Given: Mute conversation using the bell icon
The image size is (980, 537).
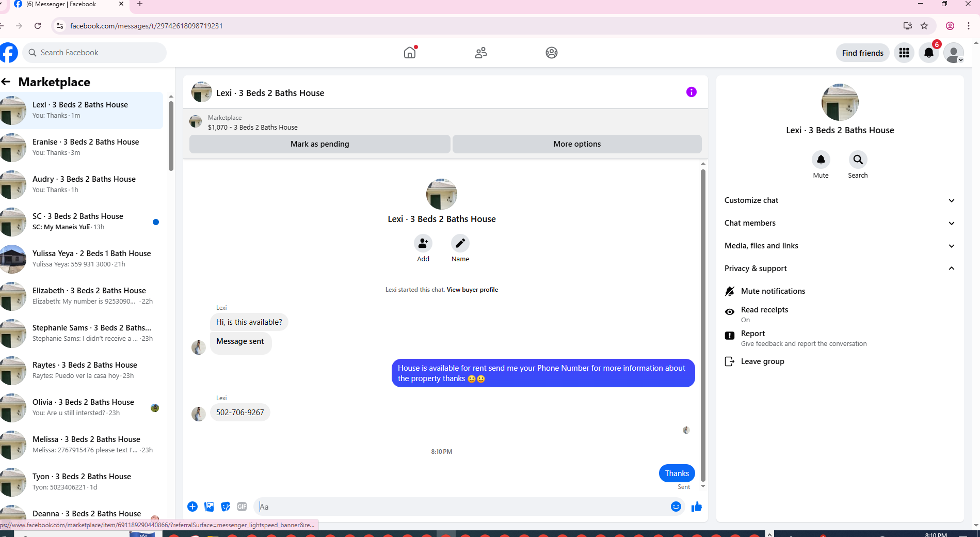Looking at the screenshot, I should pos(821,160).
